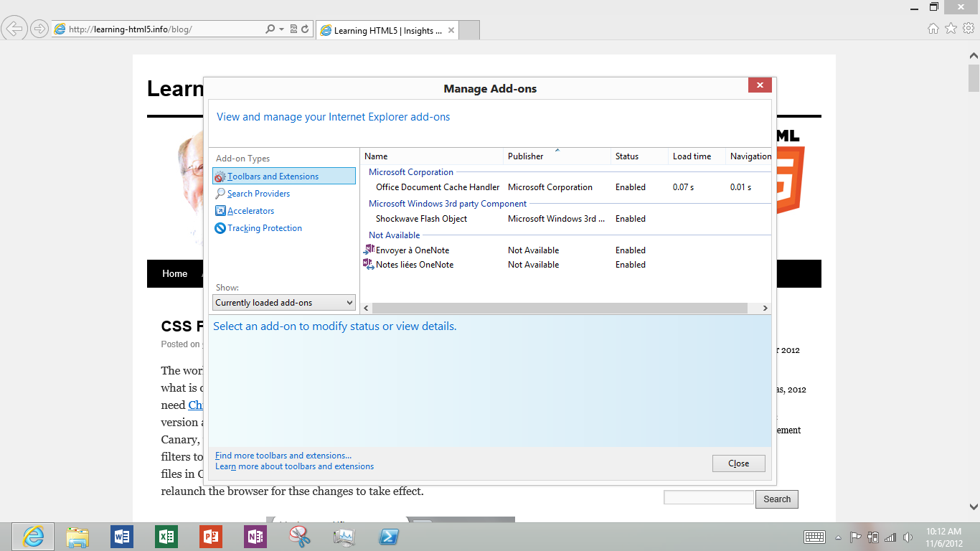980x551 pixels.
Task: Open the monitor graph app on the taskbar
Action: pyautogui.click(x=344, y=537)
